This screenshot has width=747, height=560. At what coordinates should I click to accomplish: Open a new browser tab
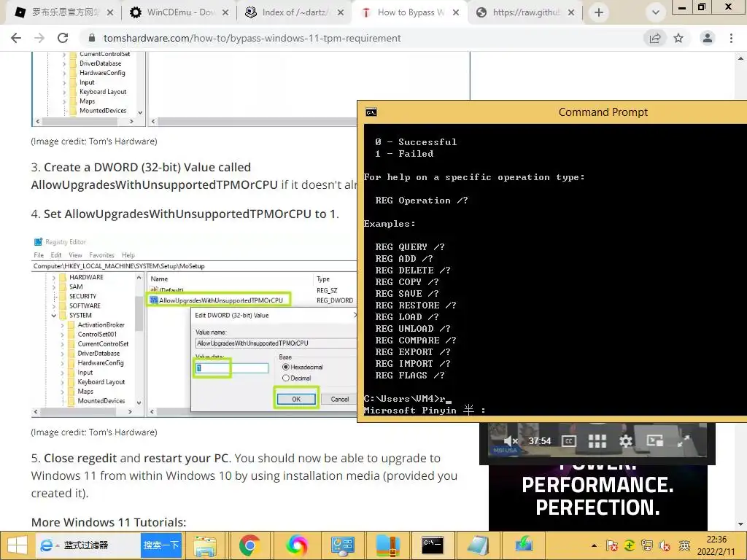pyautogui.click(x=599, y=13)
